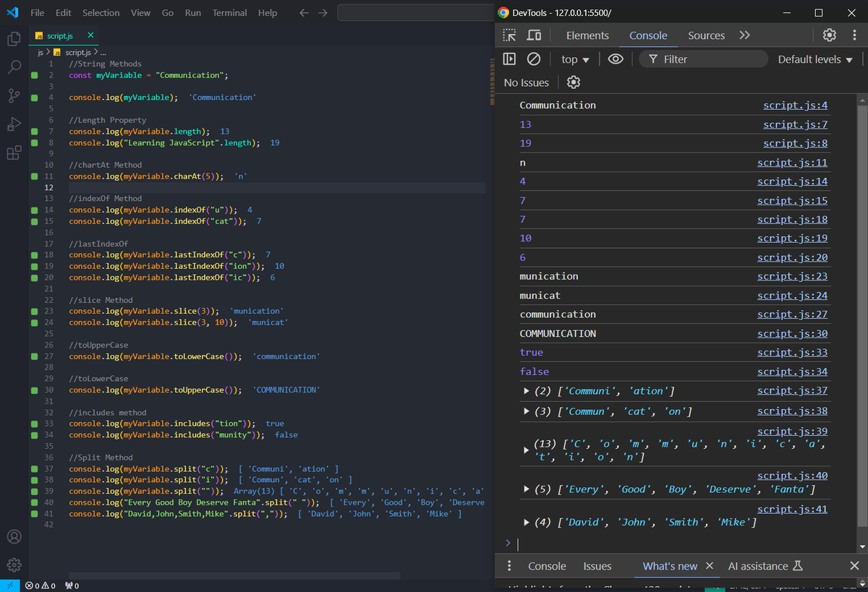Viewport: 868px width, 592px height.
Task: Select the Issues tab in the drawer
Action: [x=597, y=566]
